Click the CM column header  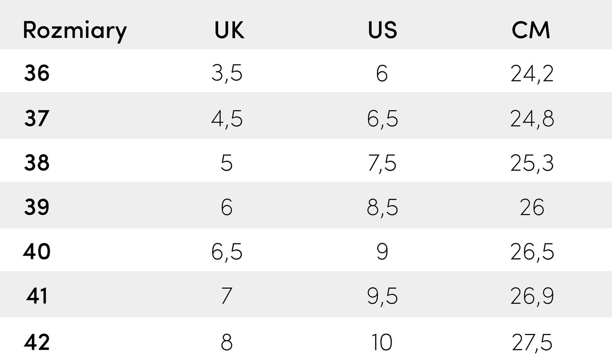point(531,30)
